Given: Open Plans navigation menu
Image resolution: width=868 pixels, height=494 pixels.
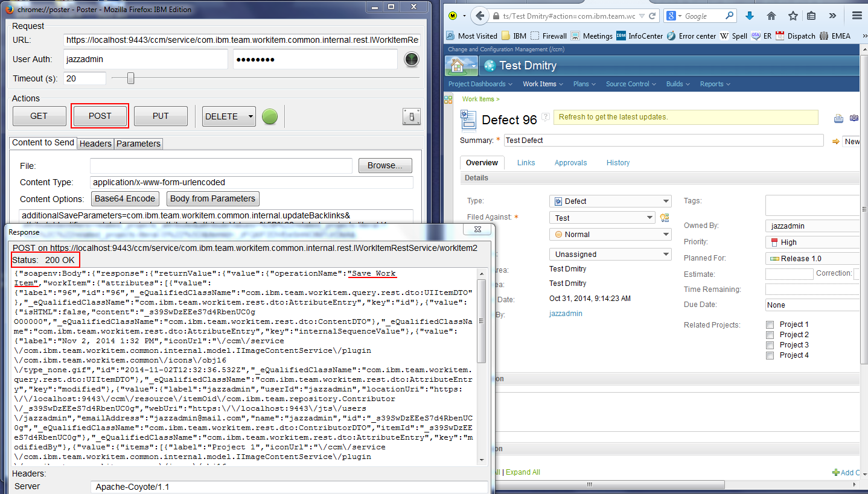Looking at the screenshot, I should point(584,84).
